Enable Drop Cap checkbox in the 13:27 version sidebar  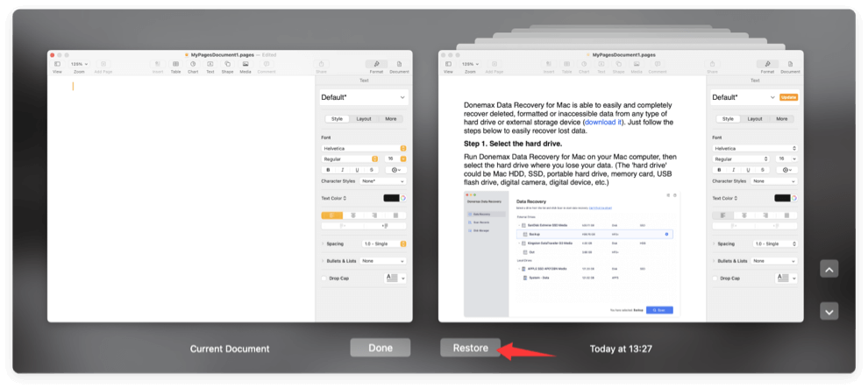715,279
